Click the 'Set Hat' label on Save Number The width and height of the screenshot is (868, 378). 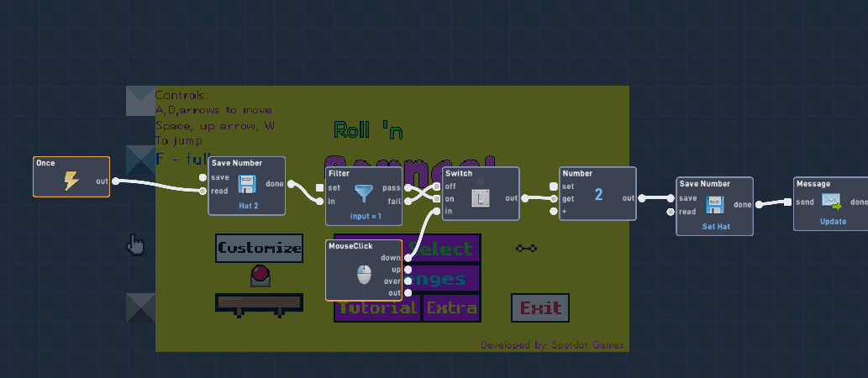coord(716,226)
